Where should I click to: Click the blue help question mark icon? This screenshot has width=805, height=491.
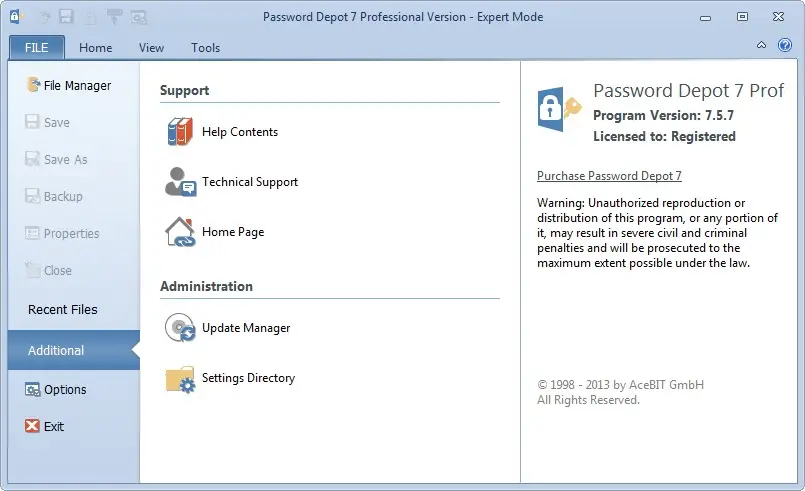pos(784,45)
